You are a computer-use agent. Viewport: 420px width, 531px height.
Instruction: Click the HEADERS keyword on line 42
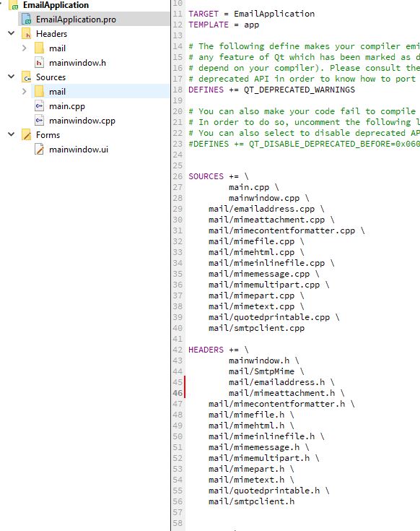(206, 350)
